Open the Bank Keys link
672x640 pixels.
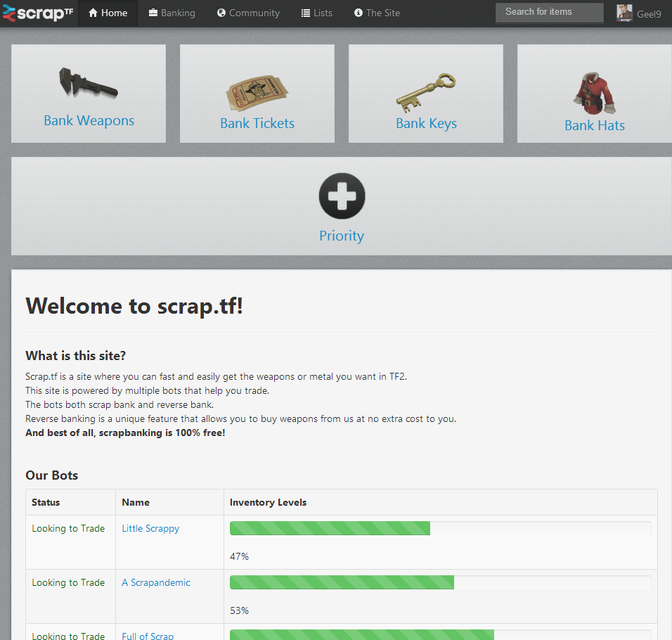[x=426, y=124]
